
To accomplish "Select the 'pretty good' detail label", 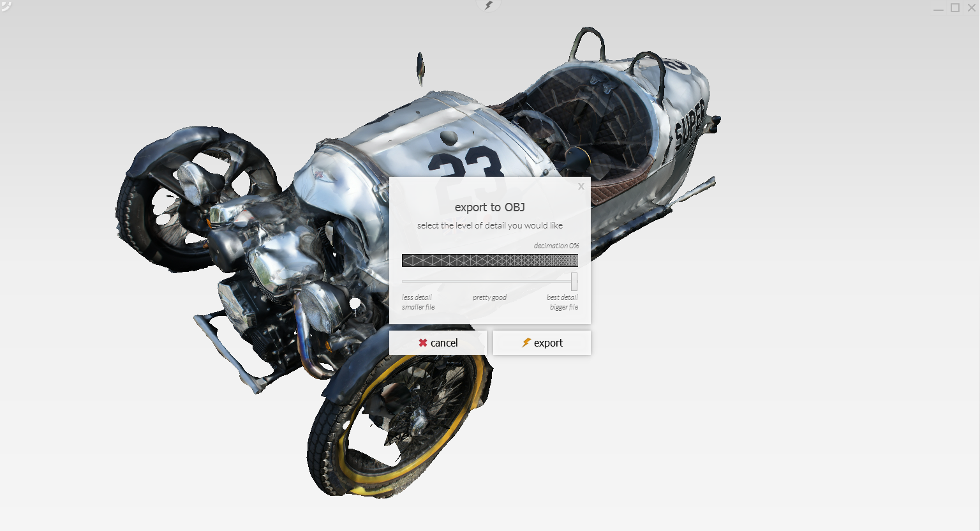I will pos(489,297).
